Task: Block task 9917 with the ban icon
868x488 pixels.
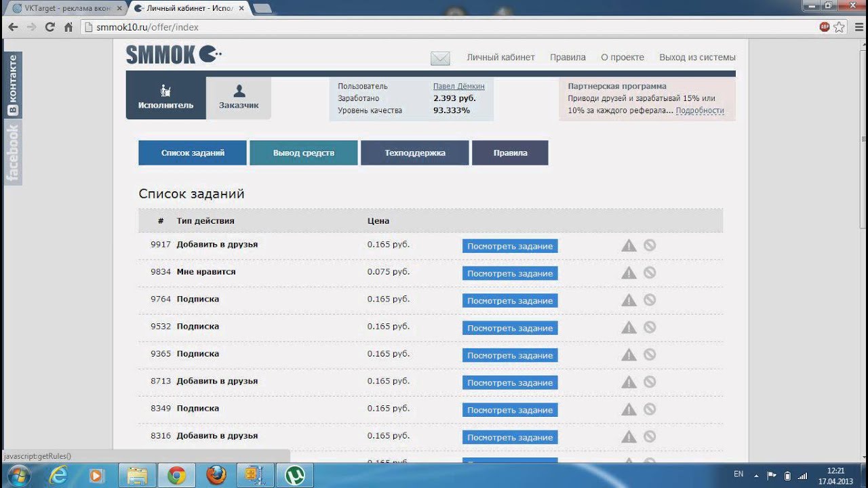Action: pos(650,245)
